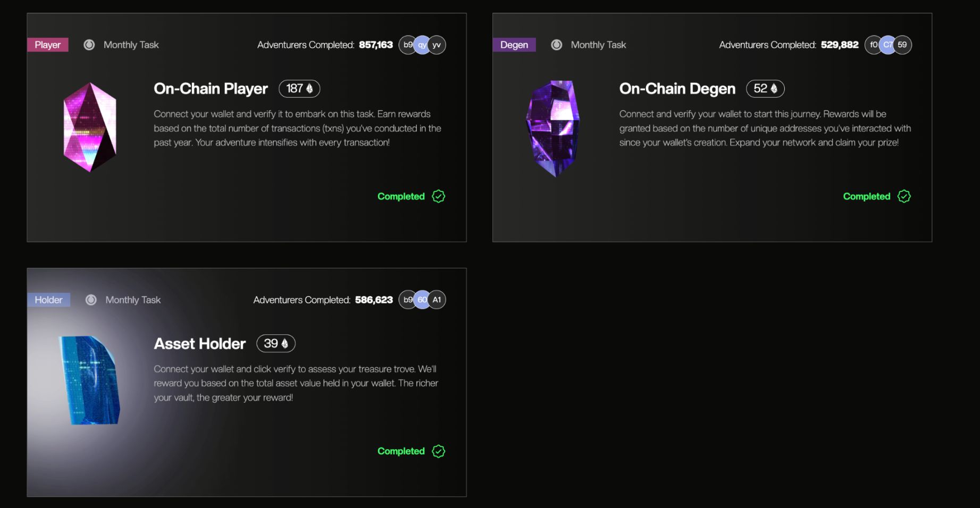Click the Monthly Task circle icon on Asset Holder card
980x508 pixels.
[x=91, y=300]
